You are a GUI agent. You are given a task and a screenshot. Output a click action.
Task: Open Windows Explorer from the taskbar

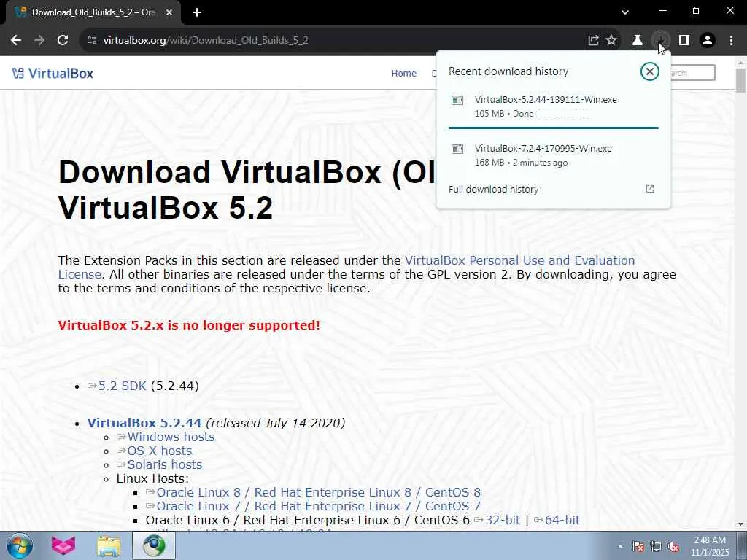click(109, 545)
